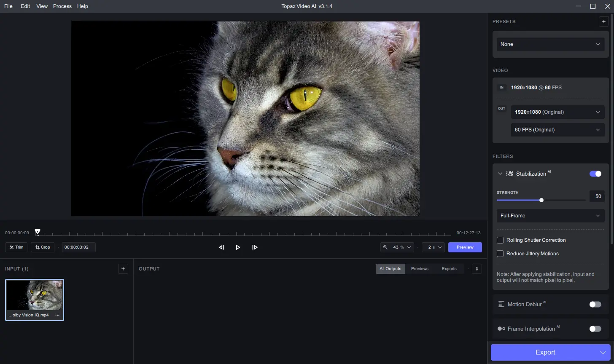Viewport: 614px width, 364px height.
Task: Click the Stabilization Strength slider handle
Action: tap(541, 200)
